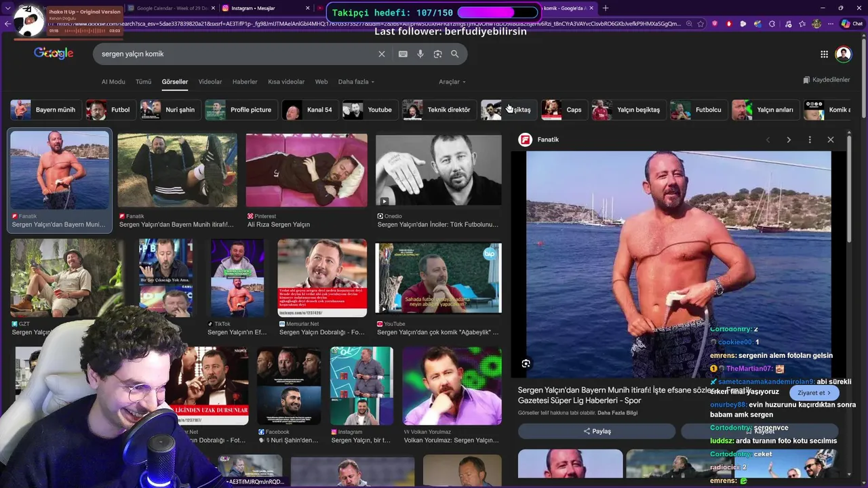Image resolution: width=868 pixels, height=488 pixels.
Task: Open Fanatik source icon in preview
Action: (525, 140)
